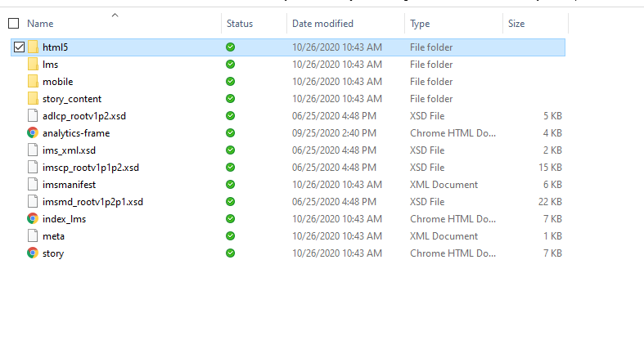Click the green sync status icon for meta

coord(231,236)
